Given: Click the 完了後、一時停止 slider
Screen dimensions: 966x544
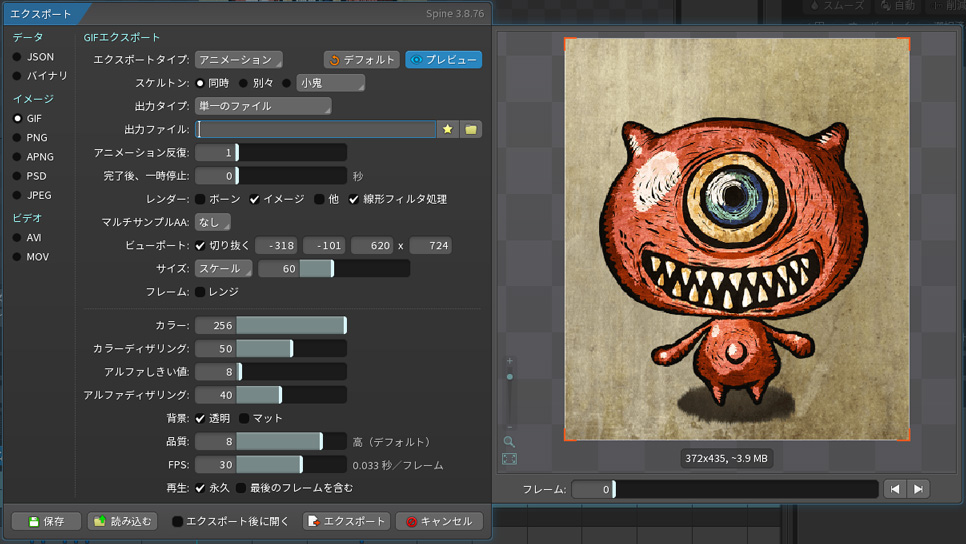Looking at the screenshot, I should click(271, 176).
